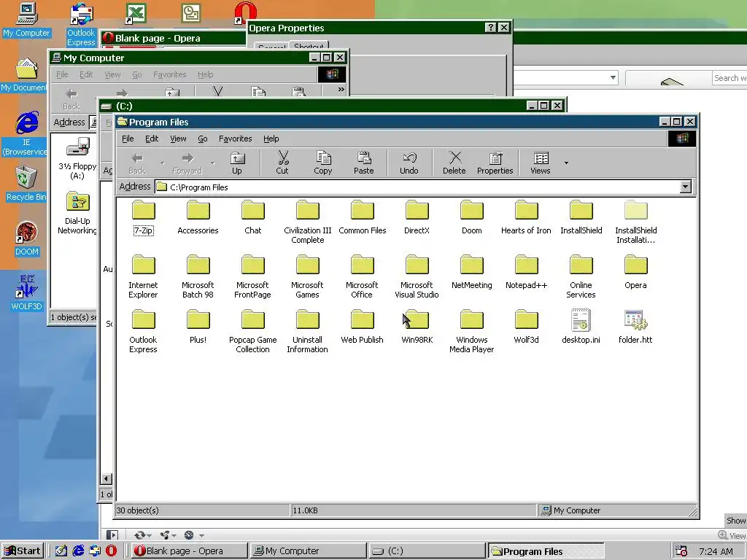The image size is (747, 560).
Task: Select the Windows Media Player folder
Action: point(472,332)
